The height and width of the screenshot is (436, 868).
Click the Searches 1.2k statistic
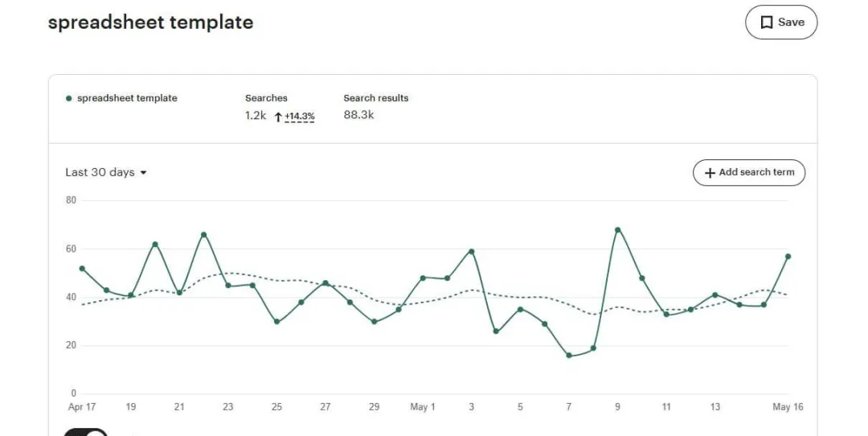[266, 107]
